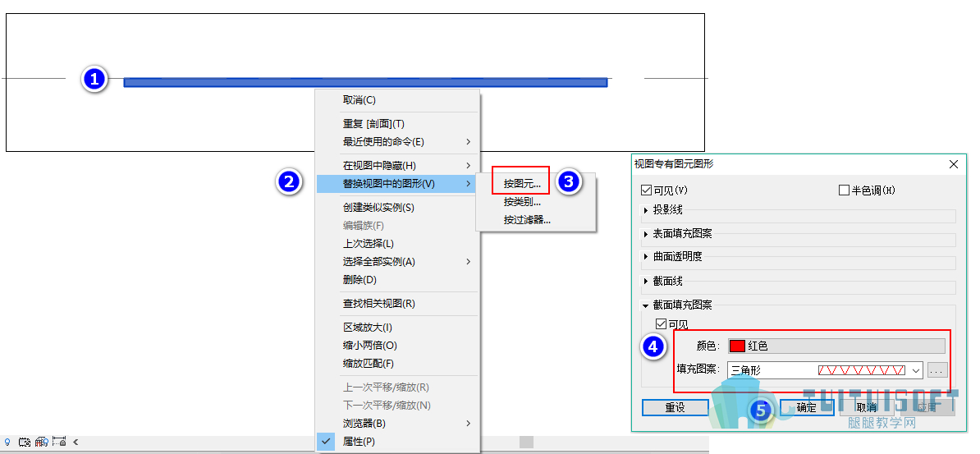This screenshot has height=454, width=980.
Task: Click the 确定 button
Action: click(806, 408)
